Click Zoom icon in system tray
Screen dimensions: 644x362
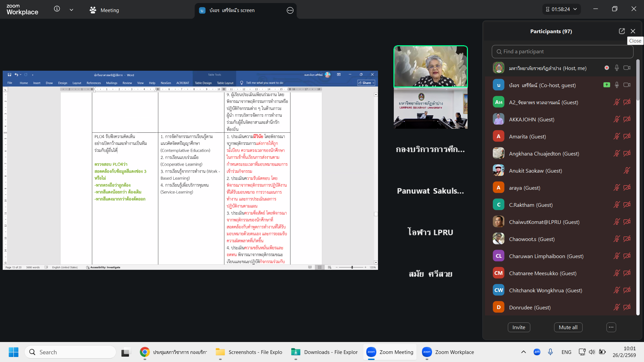[x=537, y=352]
